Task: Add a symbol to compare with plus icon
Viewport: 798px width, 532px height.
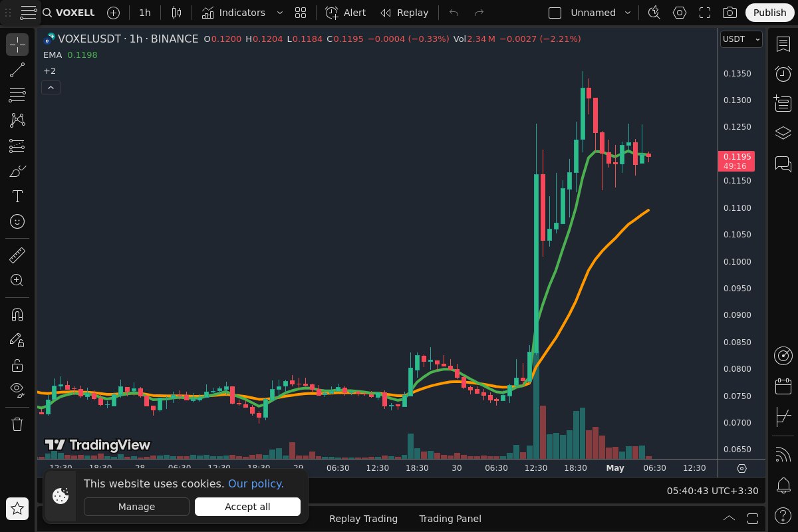Action: point(114,13)
